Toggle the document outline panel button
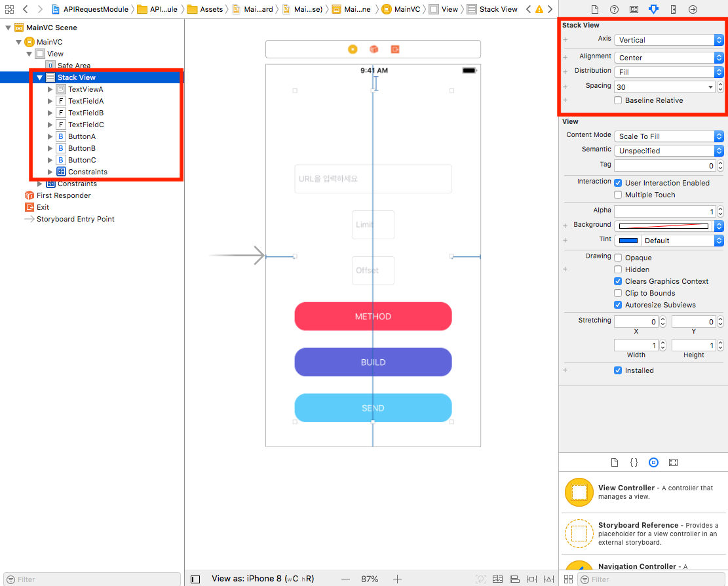The image size is (728, 586). tap(195, 579)
